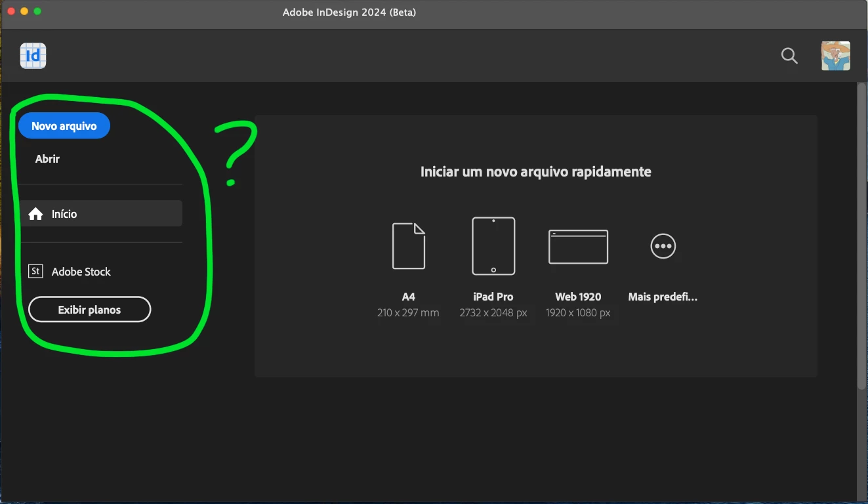Open more presets ellipsis icon
The width and height of the screenshot is (868, 504).
[663, 246]
